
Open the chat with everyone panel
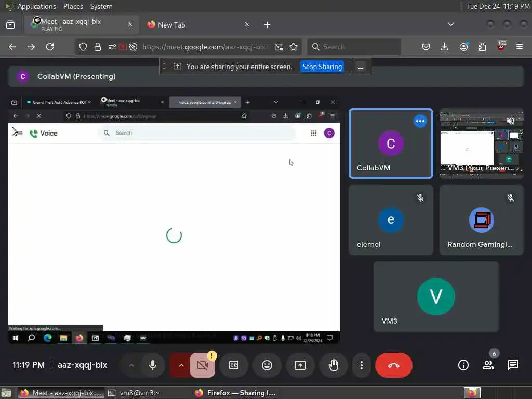pos(513,365)
